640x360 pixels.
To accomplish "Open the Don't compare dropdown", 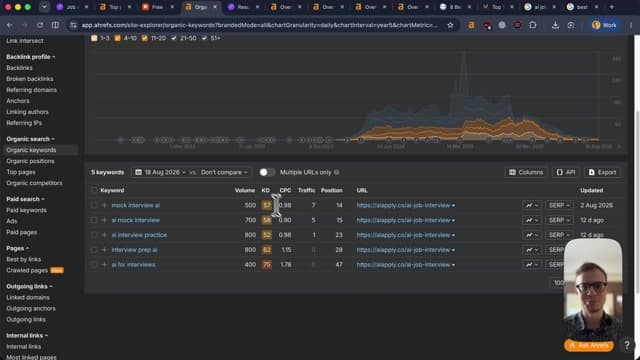I will click(x=224, y=172).
